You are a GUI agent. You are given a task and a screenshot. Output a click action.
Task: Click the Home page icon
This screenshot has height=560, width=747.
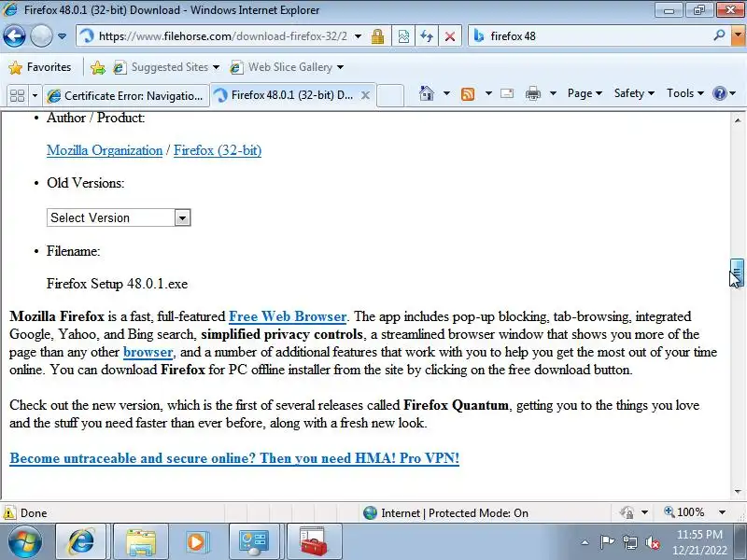tap(427, 93)
